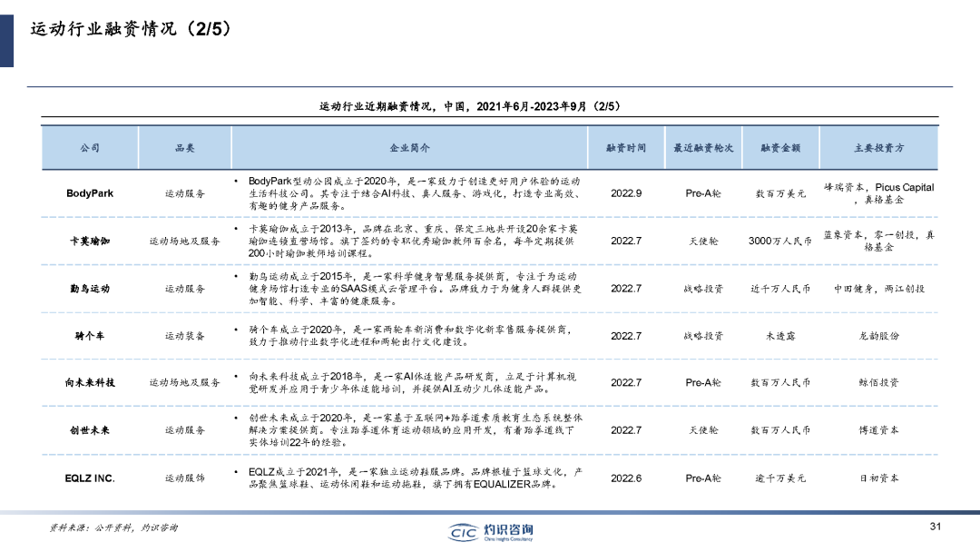Click the 鲸佰投资 investor cell

point(878,382)
